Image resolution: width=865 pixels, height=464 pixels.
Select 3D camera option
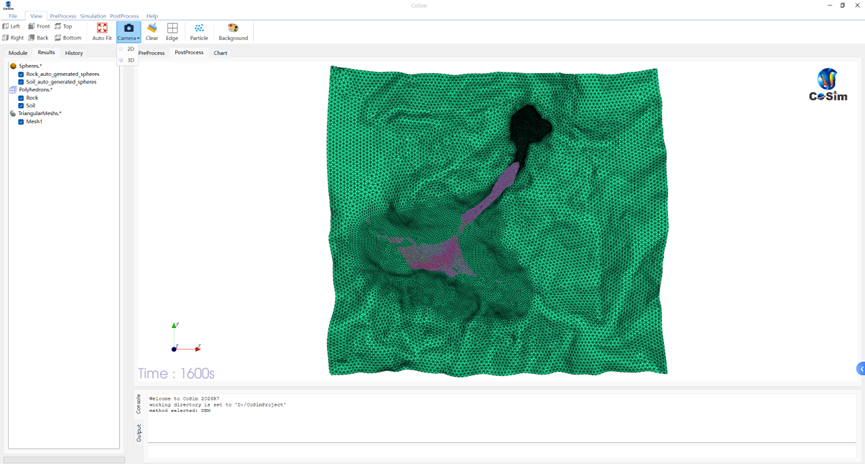coord(127,60)
